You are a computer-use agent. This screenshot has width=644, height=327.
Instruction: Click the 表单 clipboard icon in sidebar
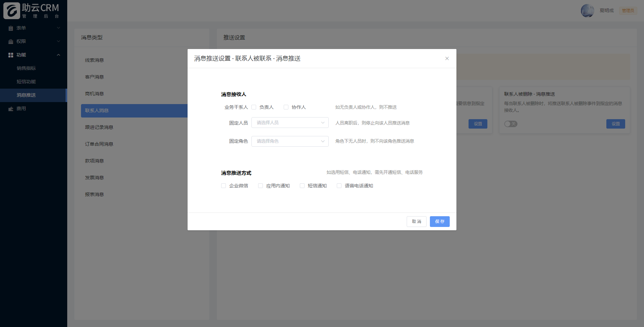click(11, 28)
